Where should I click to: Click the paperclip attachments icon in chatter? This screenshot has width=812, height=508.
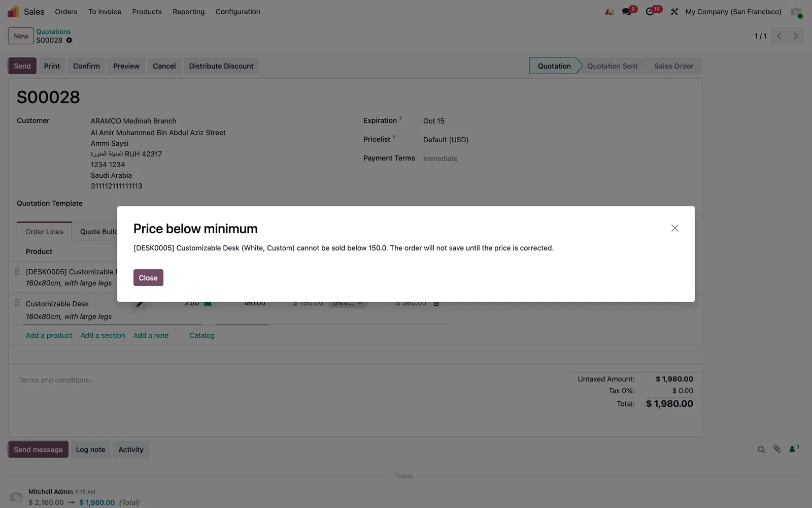click(776, 449)
